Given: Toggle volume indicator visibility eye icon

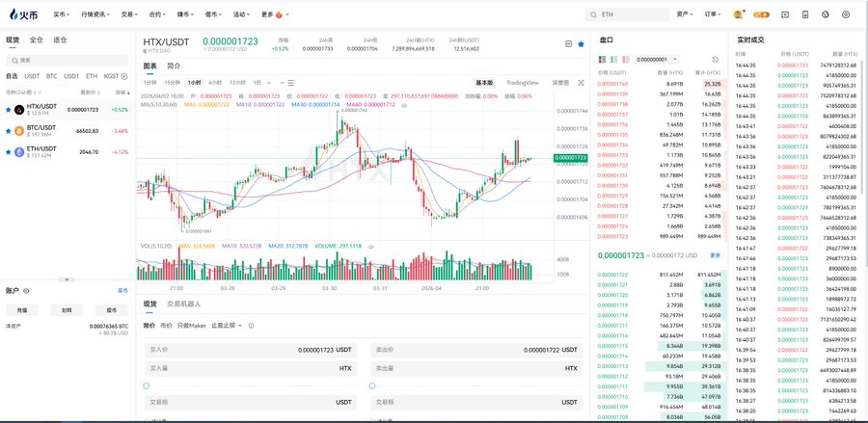Looking at the screenshot, I should [371, 247].
